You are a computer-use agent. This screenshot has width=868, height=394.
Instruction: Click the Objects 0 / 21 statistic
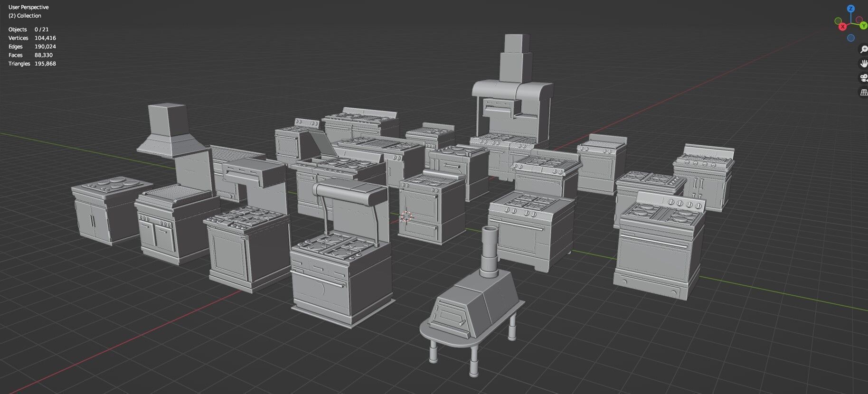pos(28,29)
